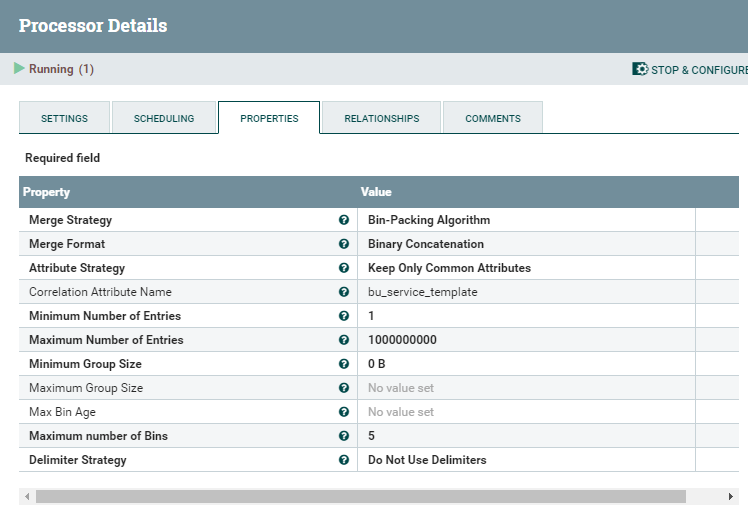Click help icon for Correlation Attribute Name
The image size is (748, 522).
(344, 292)
